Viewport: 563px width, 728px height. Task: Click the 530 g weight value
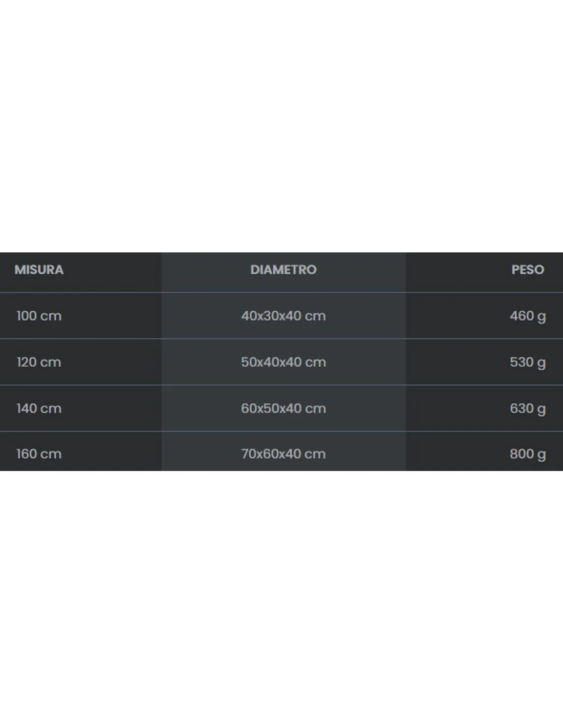tap(528, 362)
